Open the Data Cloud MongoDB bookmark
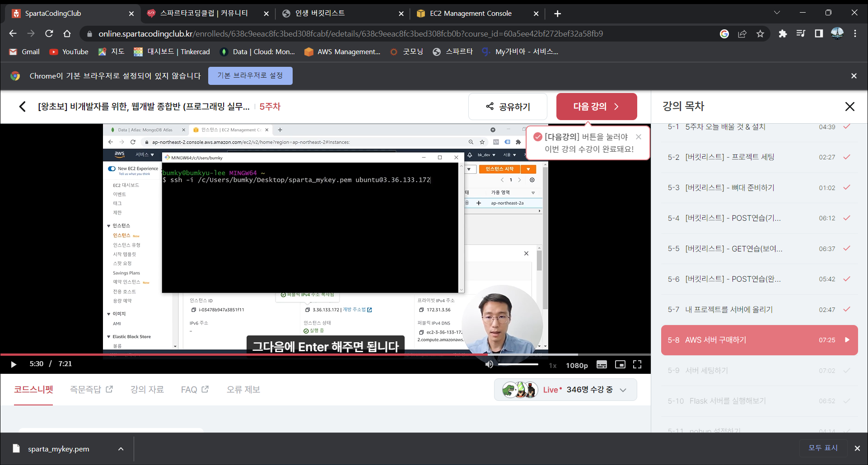Image resolution: width=868 pixels, height=465 pixels. click(x=257, y=51)
